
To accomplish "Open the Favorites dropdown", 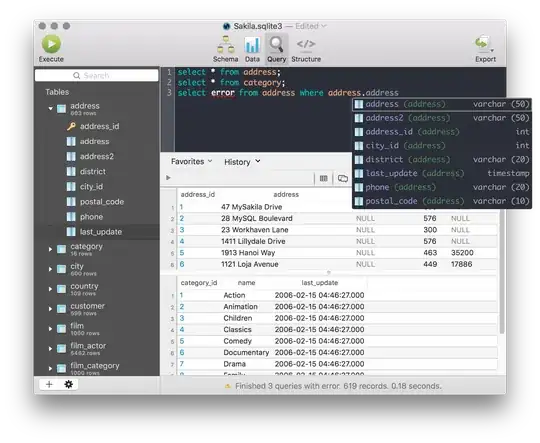I will click(191, 162).
